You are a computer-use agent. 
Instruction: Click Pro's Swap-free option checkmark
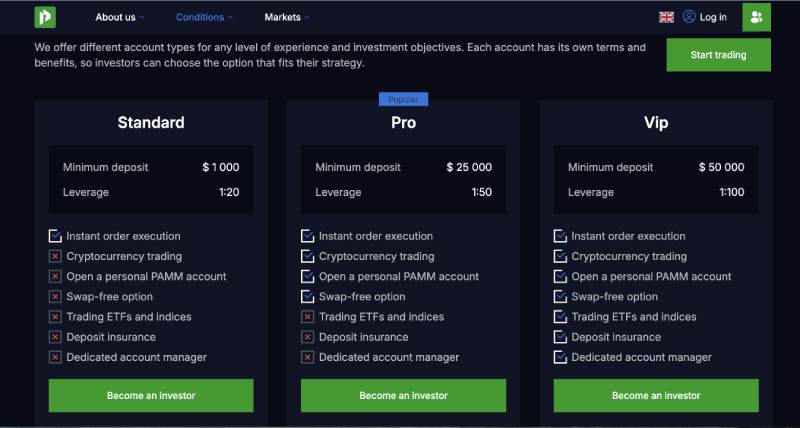pyautogui.click(x=308, y=296)
